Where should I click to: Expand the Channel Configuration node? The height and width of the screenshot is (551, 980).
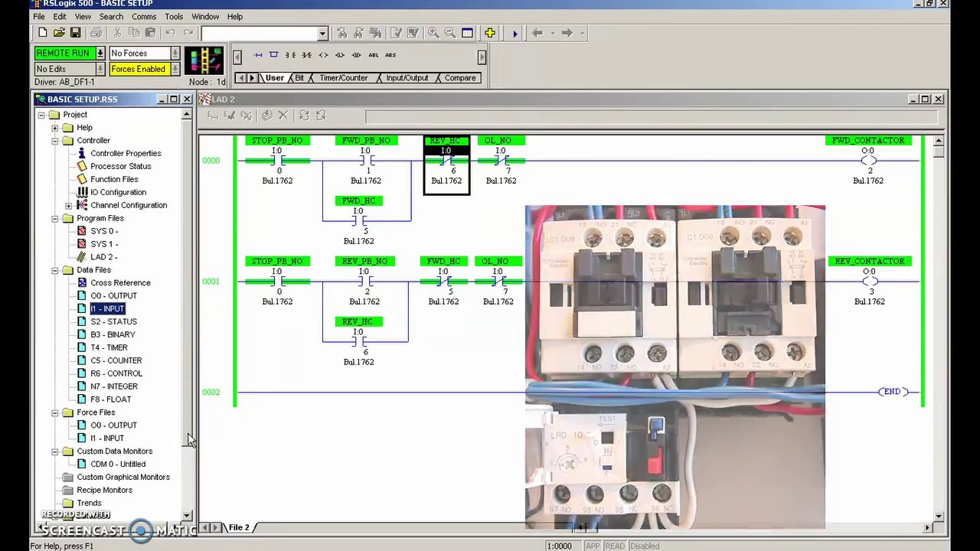tap(69, 205)
